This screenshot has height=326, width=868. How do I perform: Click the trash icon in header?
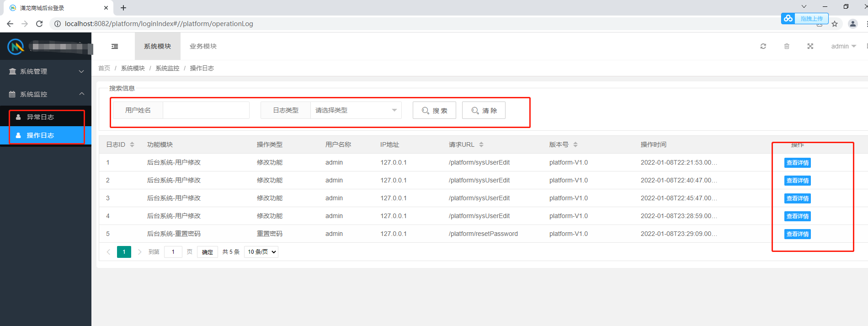coord(787,46)
